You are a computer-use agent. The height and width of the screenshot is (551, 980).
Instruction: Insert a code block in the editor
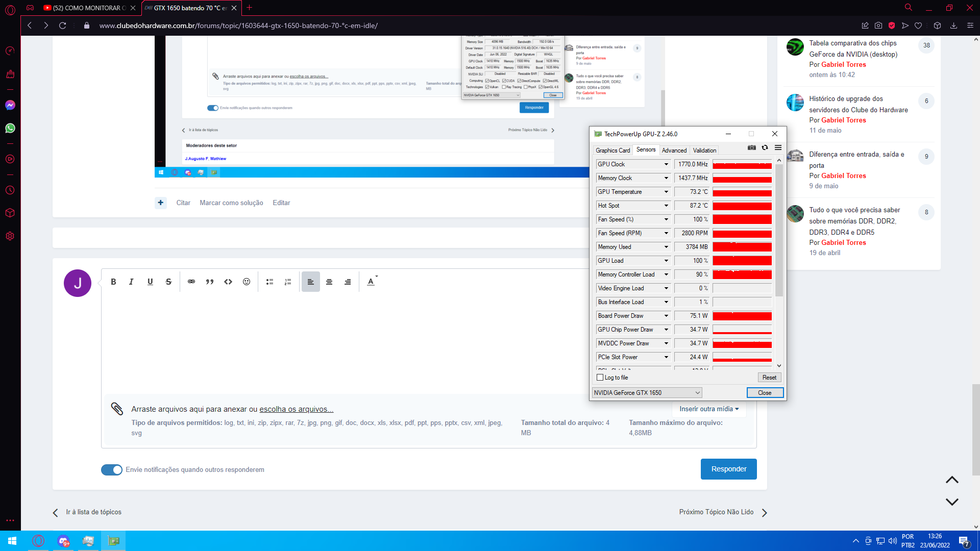tap(228, 282)
